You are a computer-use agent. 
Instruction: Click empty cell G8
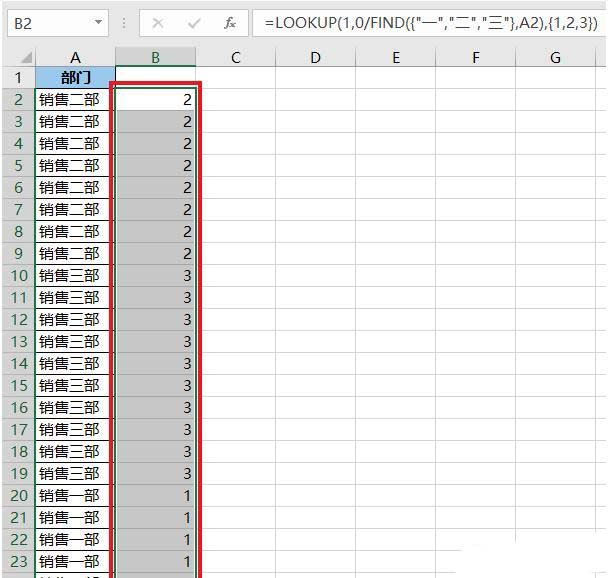tap(555, 231)
